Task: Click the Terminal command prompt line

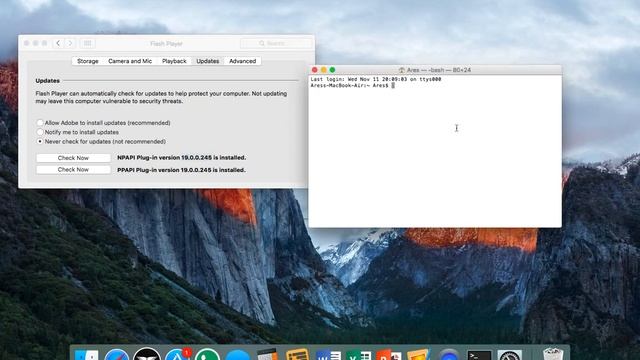Action: click(353, 86)
